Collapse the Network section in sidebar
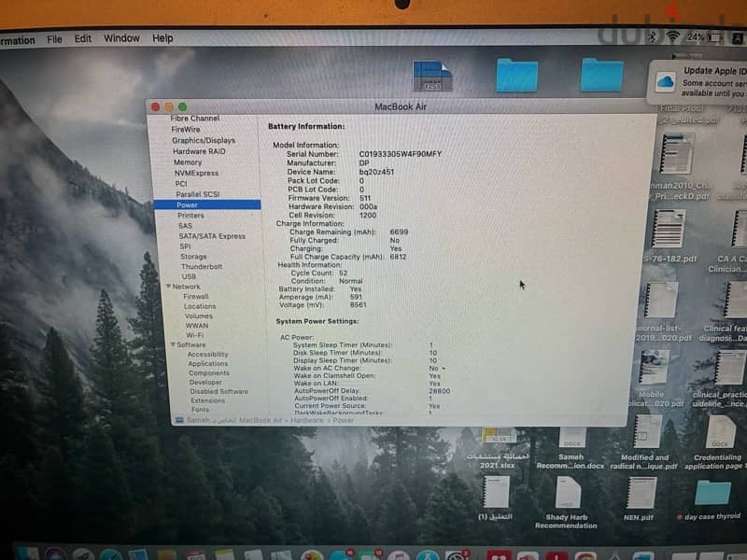This screenshot has height=560, width=747. (168, 287)
